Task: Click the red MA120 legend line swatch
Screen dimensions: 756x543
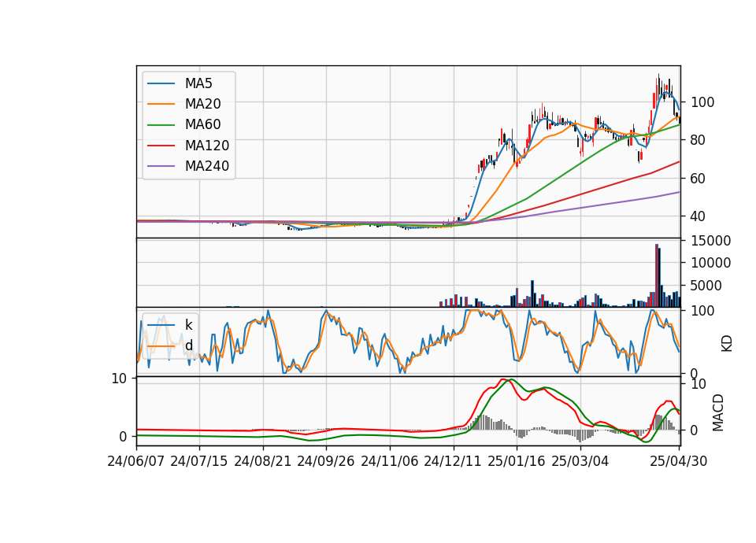Action: tap(161, 146)
